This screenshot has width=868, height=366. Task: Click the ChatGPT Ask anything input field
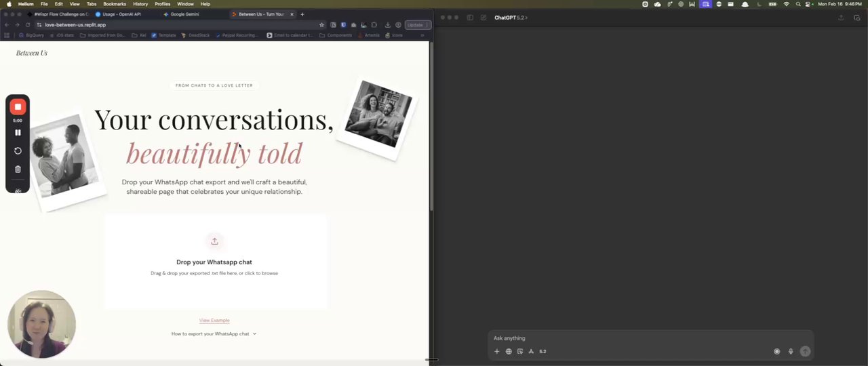[651, 338]
